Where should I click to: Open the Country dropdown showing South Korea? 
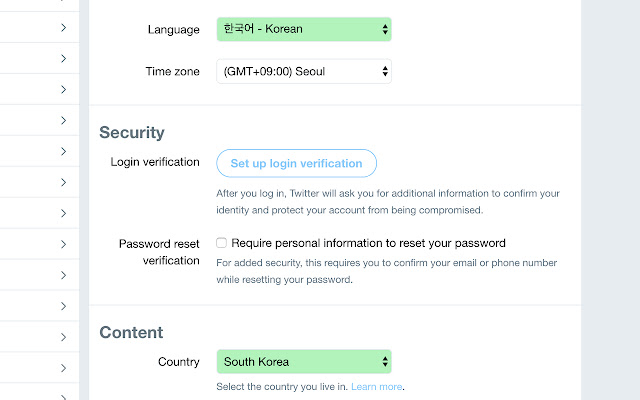303,362
